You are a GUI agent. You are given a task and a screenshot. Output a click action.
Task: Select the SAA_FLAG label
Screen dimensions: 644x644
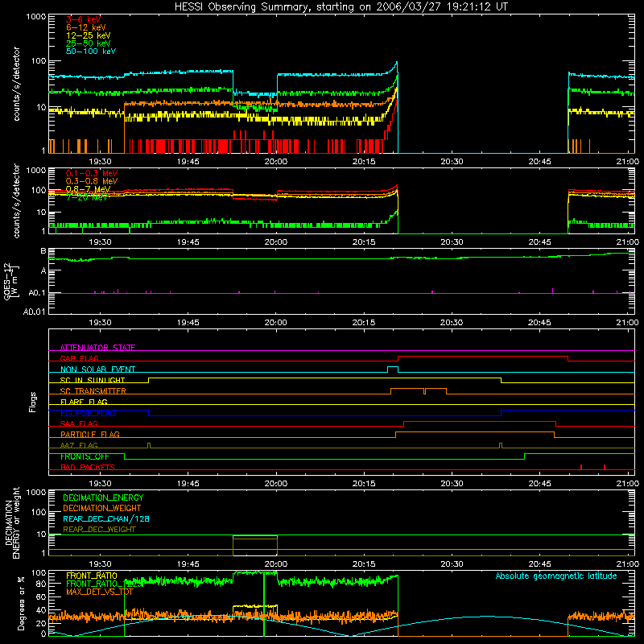(79, 423)
